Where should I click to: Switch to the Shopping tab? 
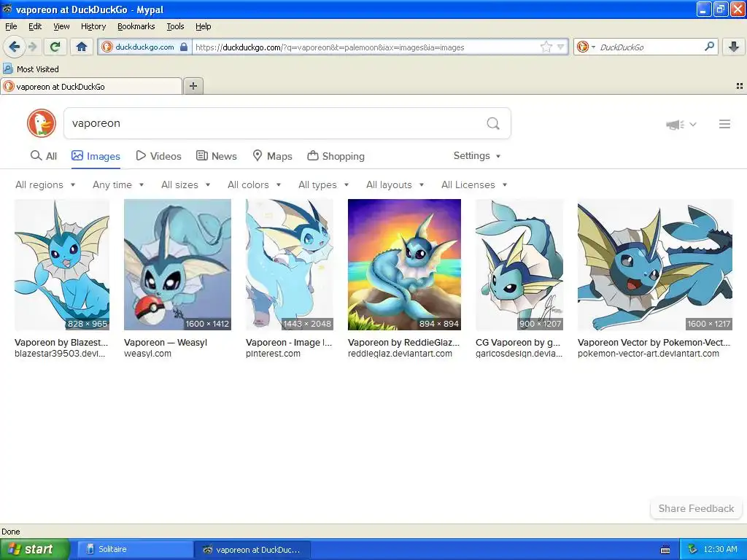click(336, 156)
